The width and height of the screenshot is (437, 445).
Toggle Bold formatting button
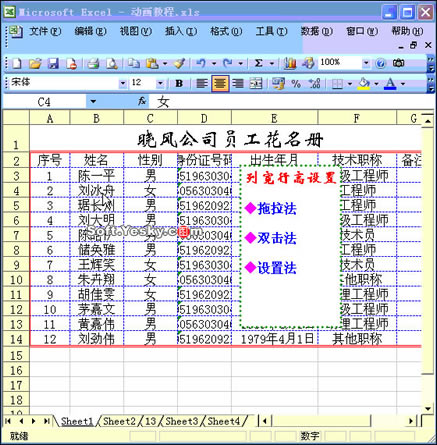click(x=179, y=83)
